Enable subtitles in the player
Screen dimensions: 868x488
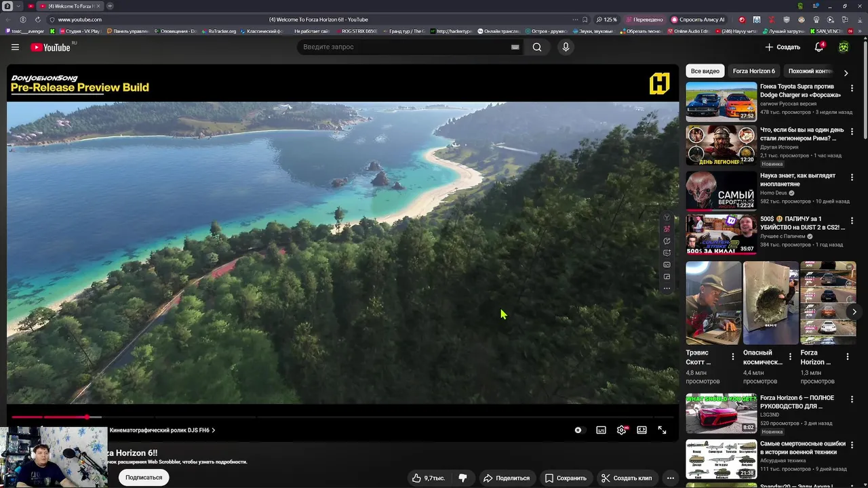point(601,430)
